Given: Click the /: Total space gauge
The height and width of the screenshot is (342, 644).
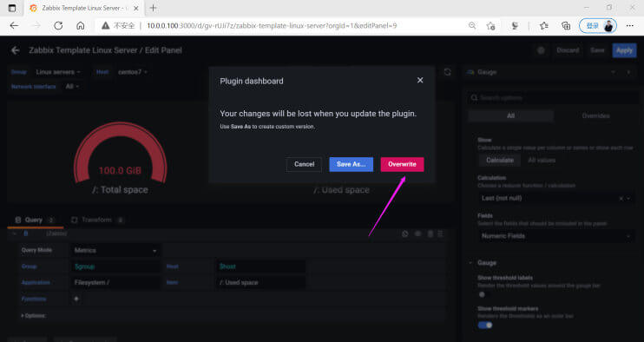Looking at the screenshot, I should point(120,158).
